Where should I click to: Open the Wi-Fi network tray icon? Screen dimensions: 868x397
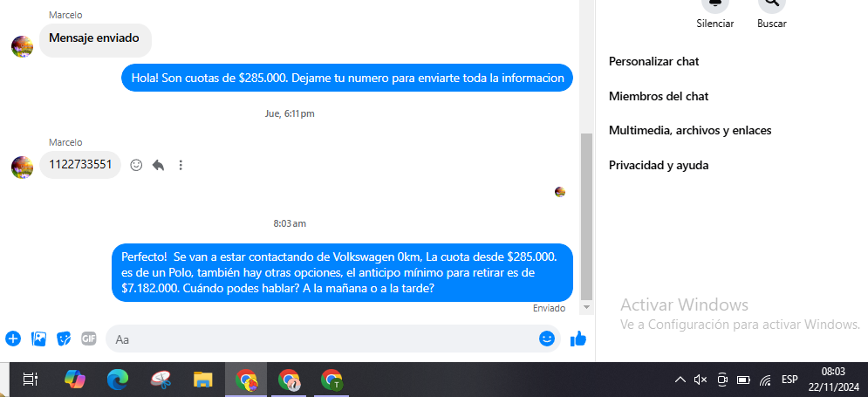click(766, 380)
